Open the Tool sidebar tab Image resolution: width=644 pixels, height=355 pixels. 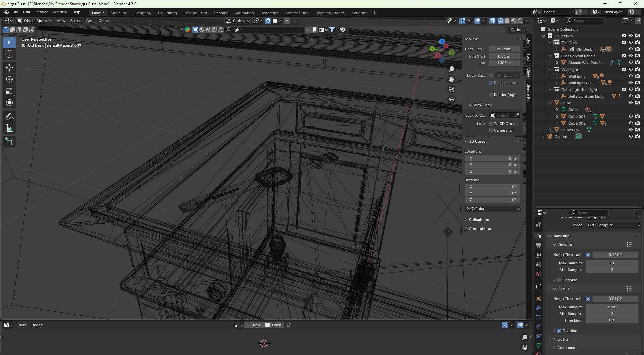(x=528, y=58)
